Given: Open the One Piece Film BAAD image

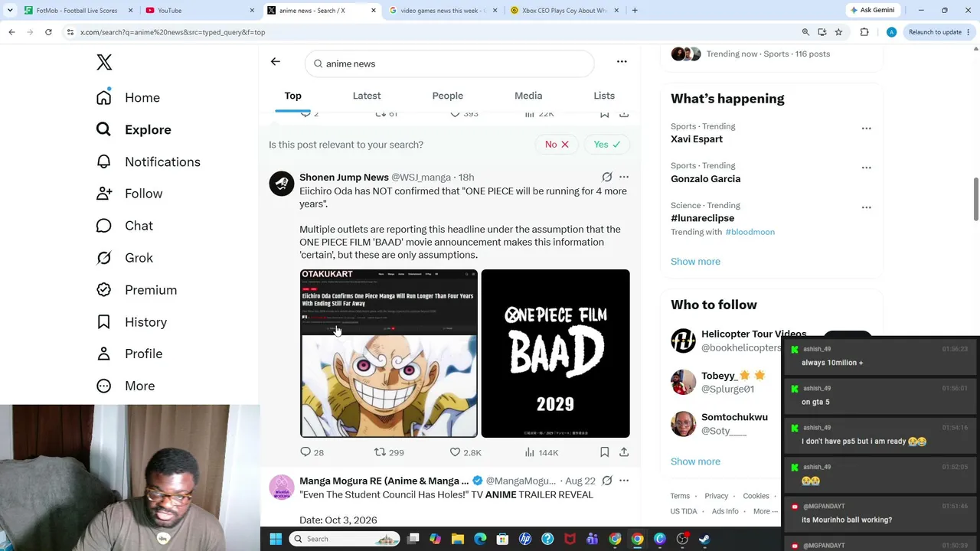Looking at the screenshot, I should point(556,354).
